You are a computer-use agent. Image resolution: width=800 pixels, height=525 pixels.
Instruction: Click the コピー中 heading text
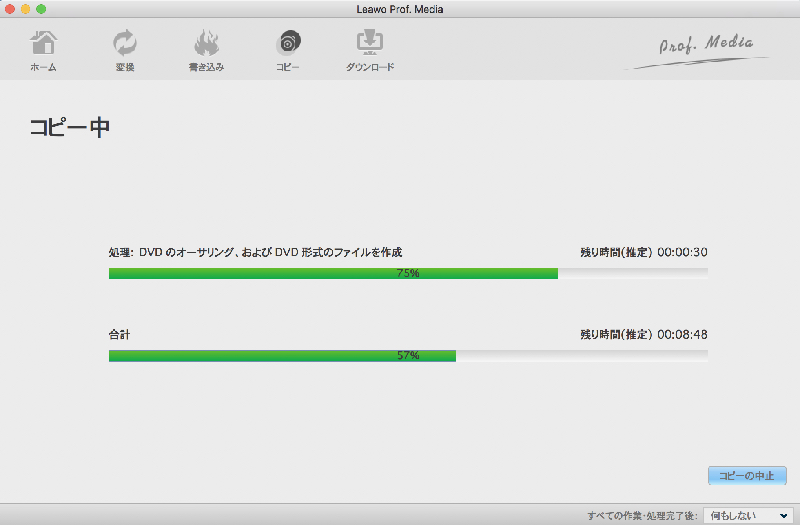click(70, 127)
